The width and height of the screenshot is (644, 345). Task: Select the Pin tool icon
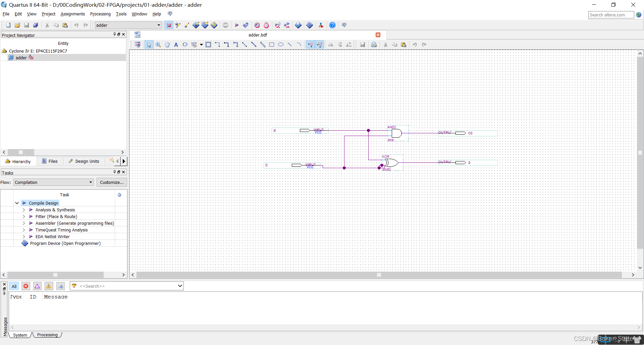coord(194,45)
